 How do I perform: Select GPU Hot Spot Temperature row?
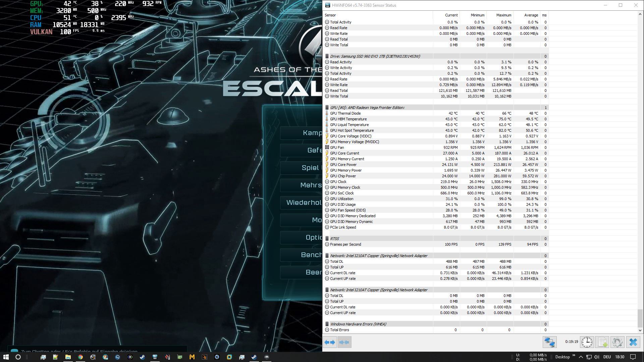coord(436,130)
